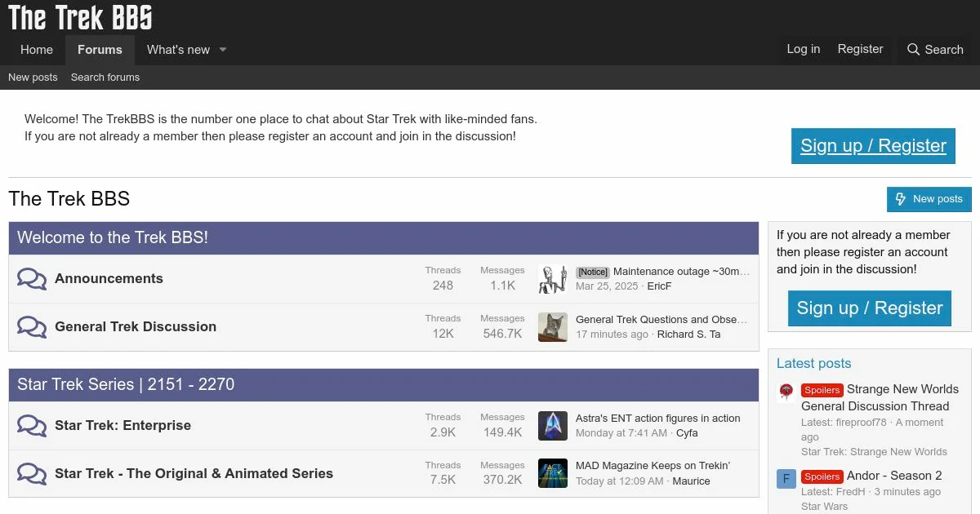Click the Trek BBS site logo
Image resolution: width=980 pixels, height=514 pixels.
click(80, 16)
